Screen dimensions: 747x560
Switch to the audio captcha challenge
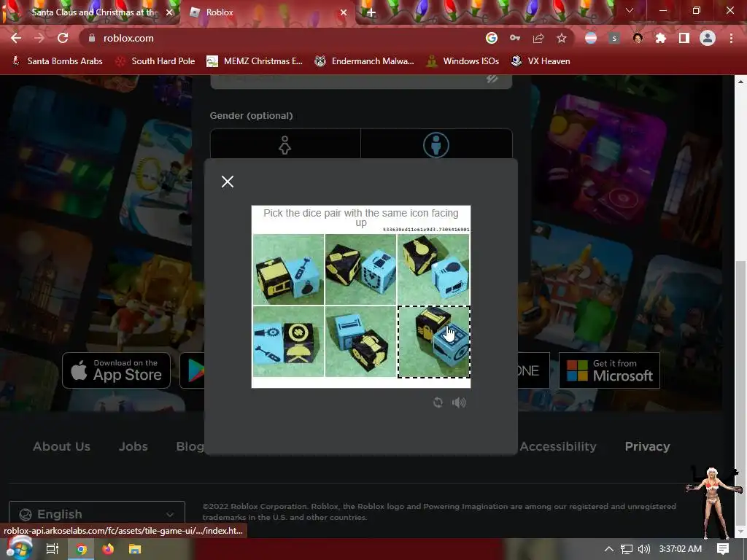pyautogui.click(x=459, y=402)
